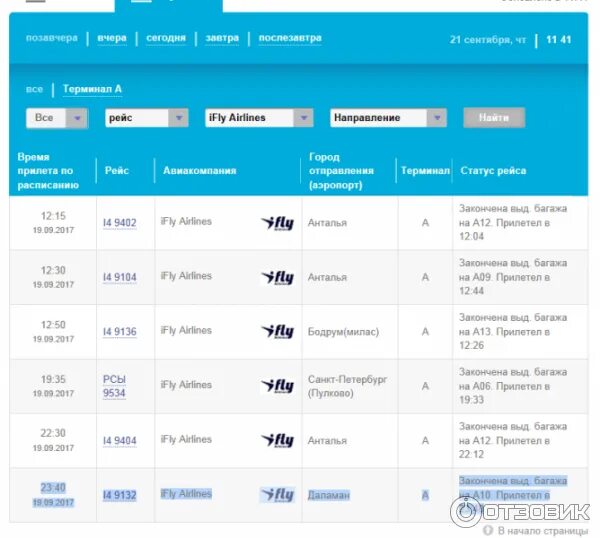Screen dimensions: 600x538
Task: Open flight I4 9132 link
Action: click(x=119, y=495)
